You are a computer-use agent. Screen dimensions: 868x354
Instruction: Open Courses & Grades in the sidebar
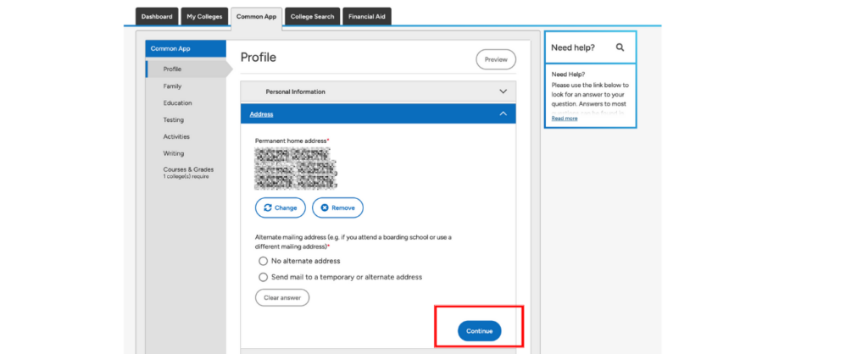pos(188,172)
